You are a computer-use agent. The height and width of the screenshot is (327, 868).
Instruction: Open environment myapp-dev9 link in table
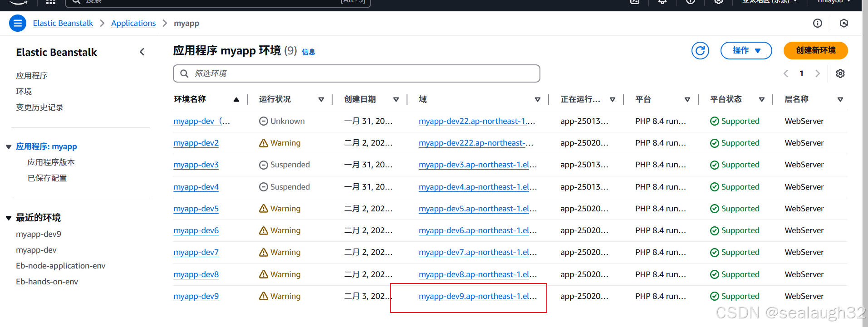point(196,296)
